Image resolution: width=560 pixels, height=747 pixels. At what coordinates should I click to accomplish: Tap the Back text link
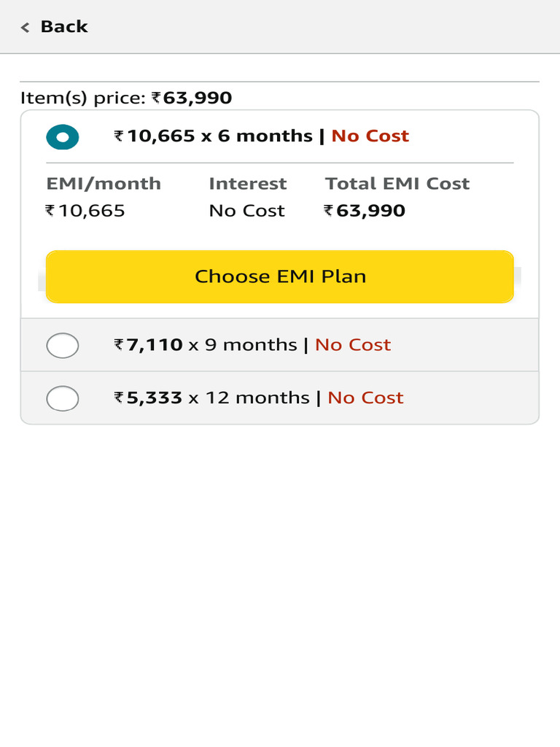(64, 27)
